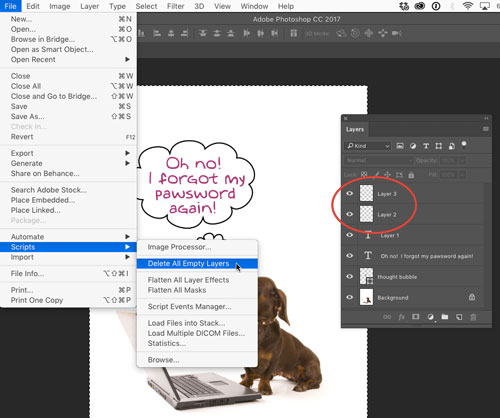Open the Fill value dropdown arrow
The width and height of the screenshot is (500, 418).
pyautogui.click(x=462, y=174)
